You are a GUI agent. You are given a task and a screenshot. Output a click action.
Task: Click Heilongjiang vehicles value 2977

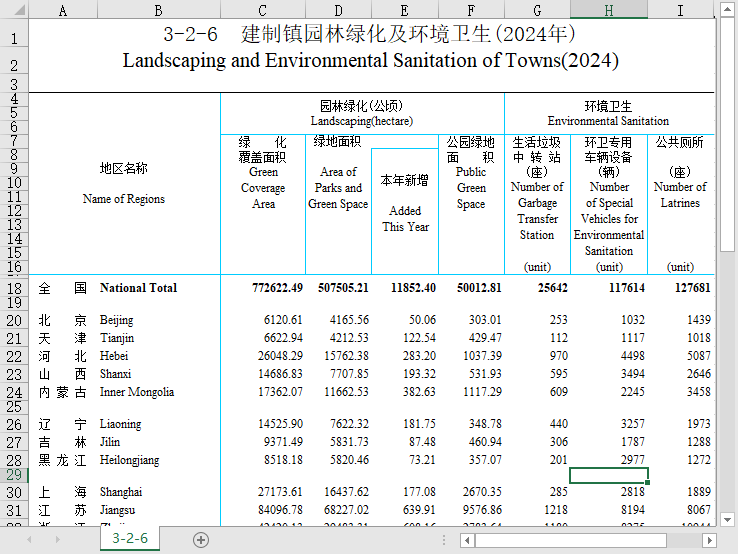tap(633, 460)
